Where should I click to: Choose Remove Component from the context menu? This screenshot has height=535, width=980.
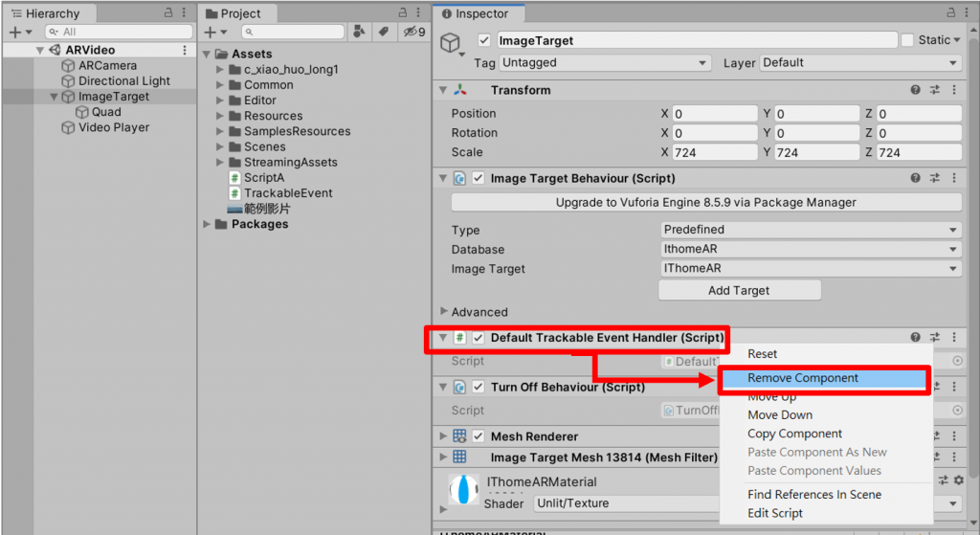point(824,378)
